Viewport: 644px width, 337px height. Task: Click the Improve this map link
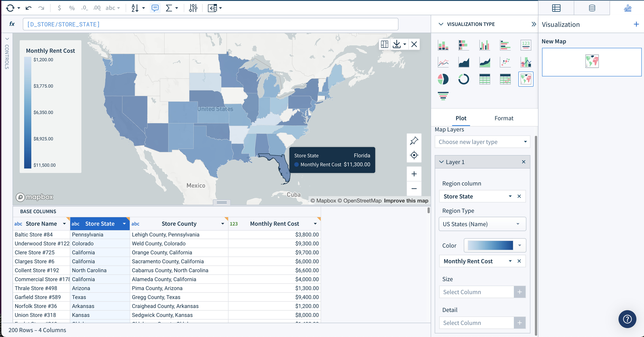tap(406, 200)
